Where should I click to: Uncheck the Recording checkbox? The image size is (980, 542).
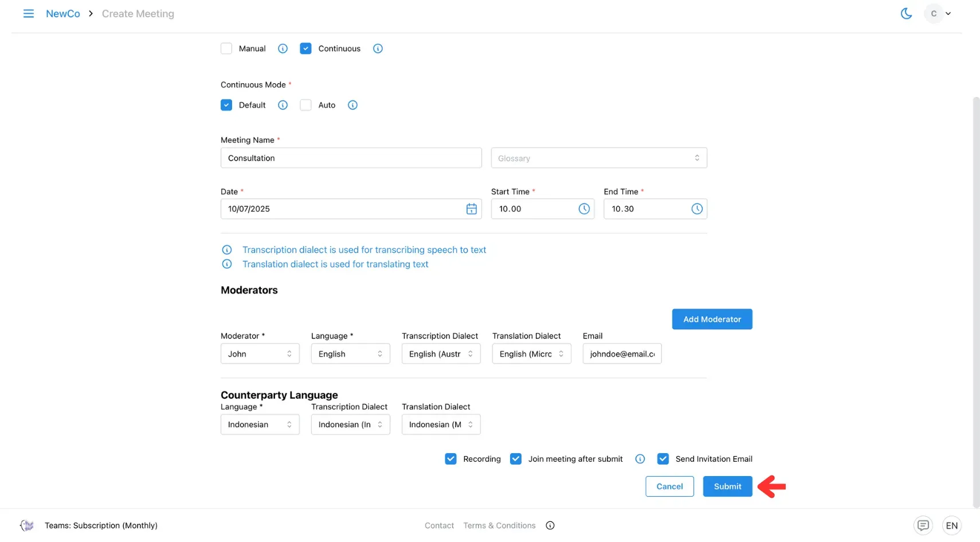450,459
